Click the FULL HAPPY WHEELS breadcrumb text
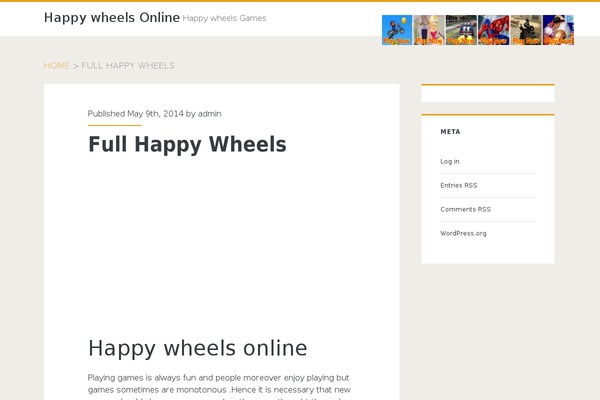 pos(128,65)
